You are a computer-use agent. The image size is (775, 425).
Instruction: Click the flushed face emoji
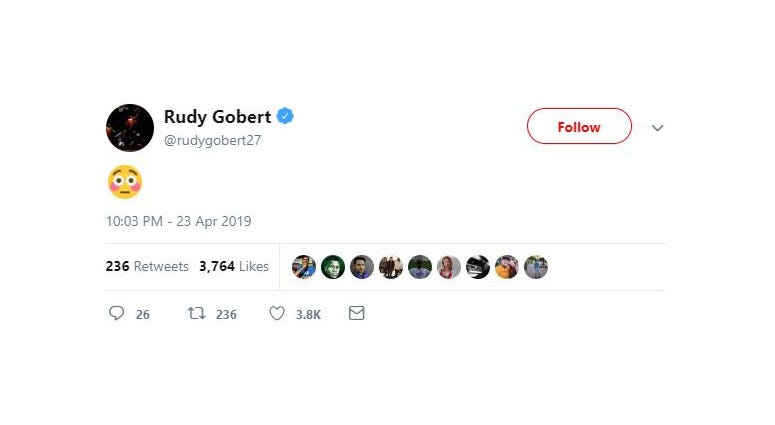click(125, 182)
